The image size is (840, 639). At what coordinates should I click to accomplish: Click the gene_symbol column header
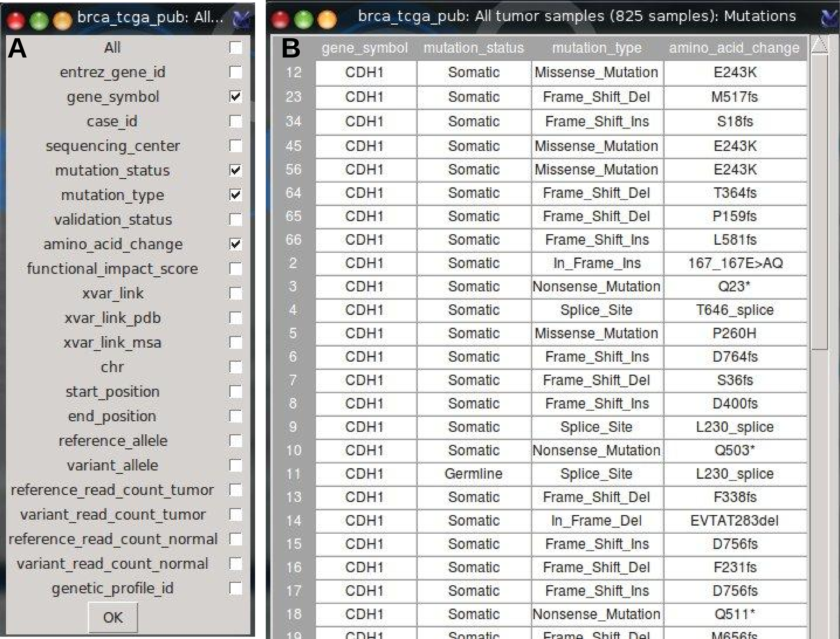pyautogui.click(x=365, y=48)
